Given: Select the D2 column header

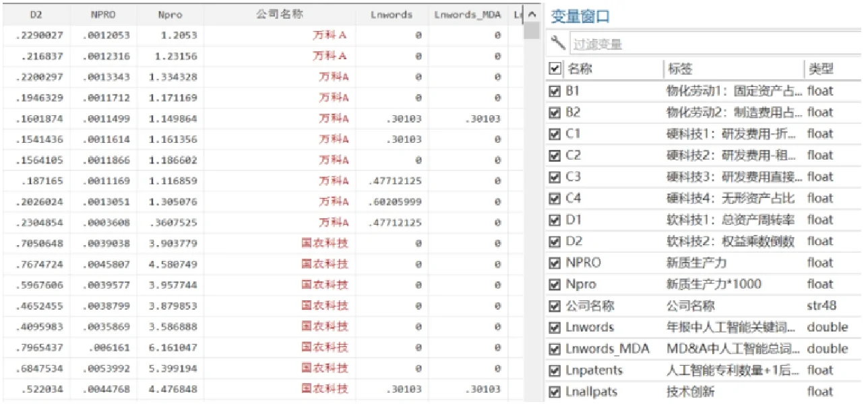Looking at the screenshot, I should [36, 15].
